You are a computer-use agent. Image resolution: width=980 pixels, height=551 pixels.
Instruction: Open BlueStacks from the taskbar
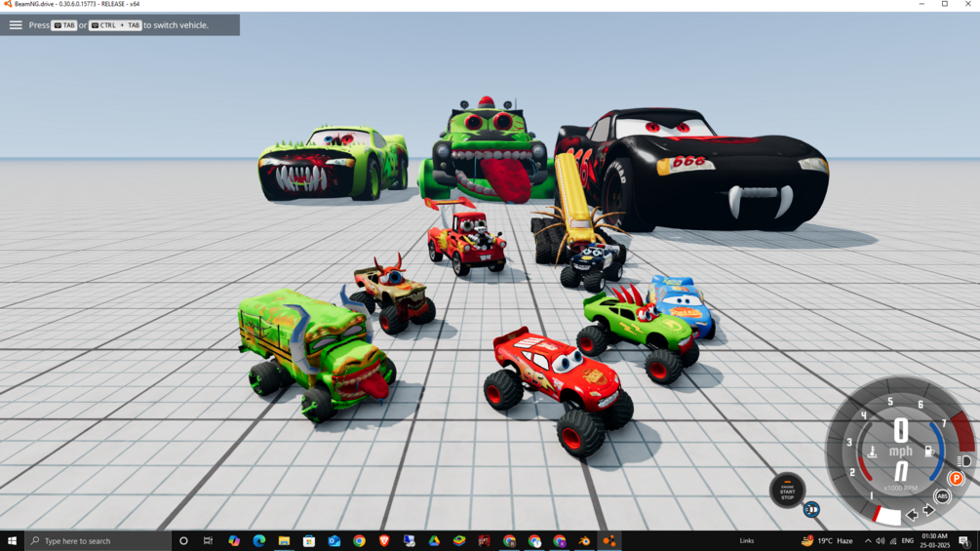pos(458,541)
